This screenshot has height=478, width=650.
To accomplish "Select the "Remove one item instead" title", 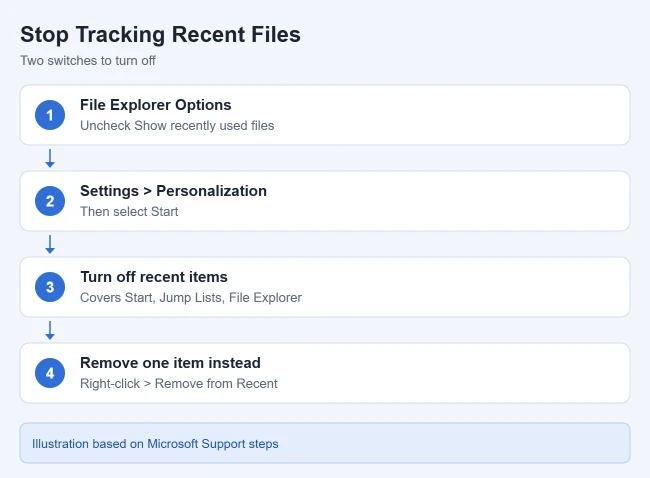I will coord(170,363).
